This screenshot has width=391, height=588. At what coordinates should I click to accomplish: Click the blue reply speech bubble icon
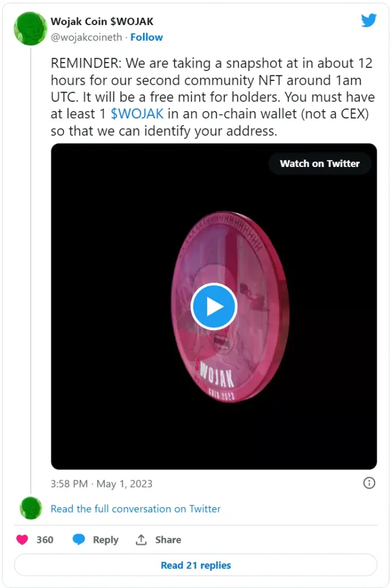pos(79,539)
